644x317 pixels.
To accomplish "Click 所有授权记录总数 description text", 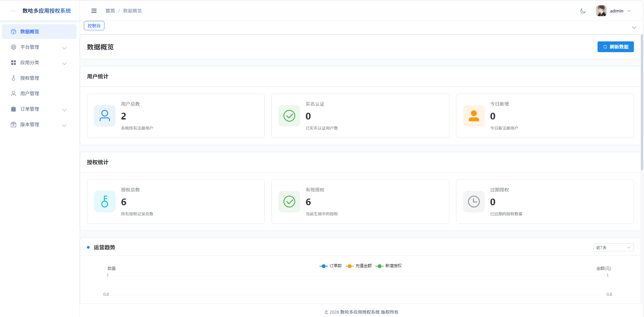I will (x=137, y=214).
